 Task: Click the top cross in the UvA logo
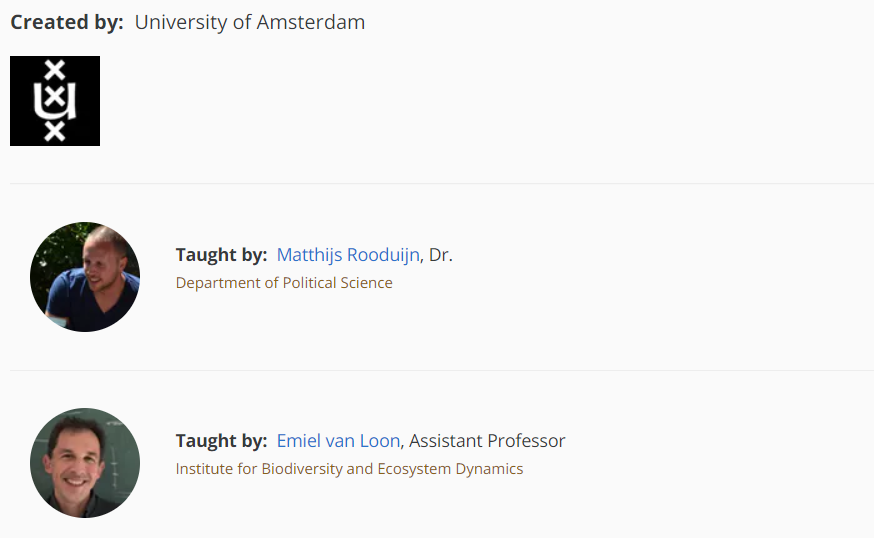tap(57, 71)
